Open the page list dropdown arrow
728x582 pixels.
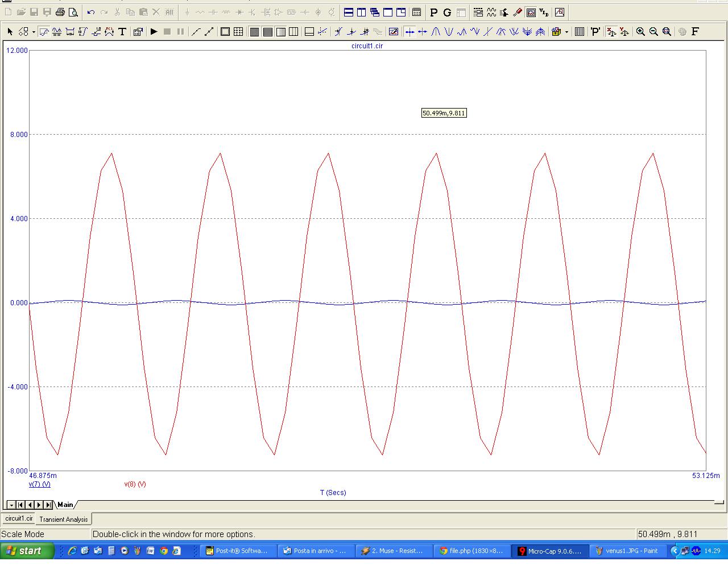point(11,505)
